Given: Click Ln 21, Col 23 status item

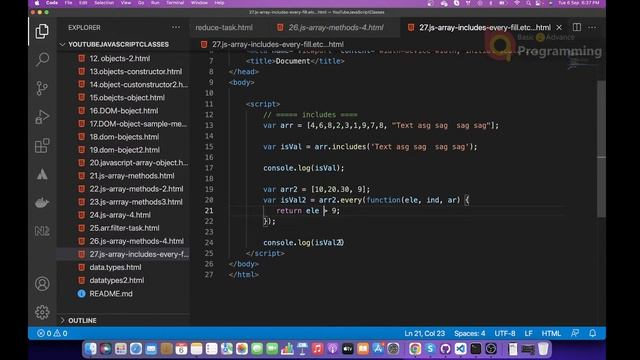Looking at the screenshot, I should (424, 333).
